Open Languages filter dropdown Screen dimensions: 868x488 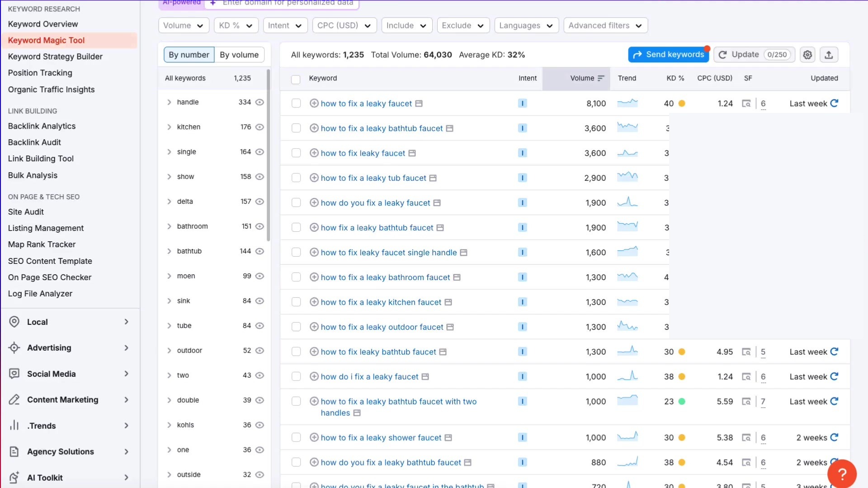click(526, 25)
